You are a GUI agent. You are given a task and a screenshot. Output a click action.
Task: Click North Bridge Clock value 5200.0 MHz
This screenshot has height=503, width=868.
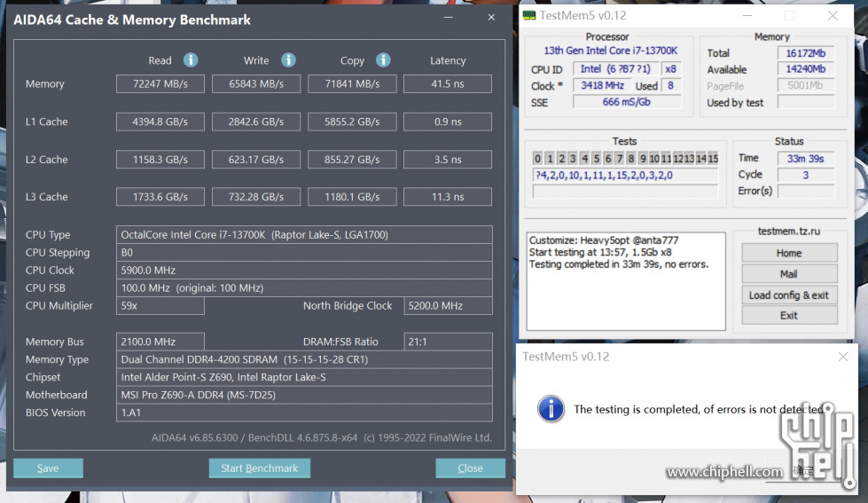coord(448,305)
